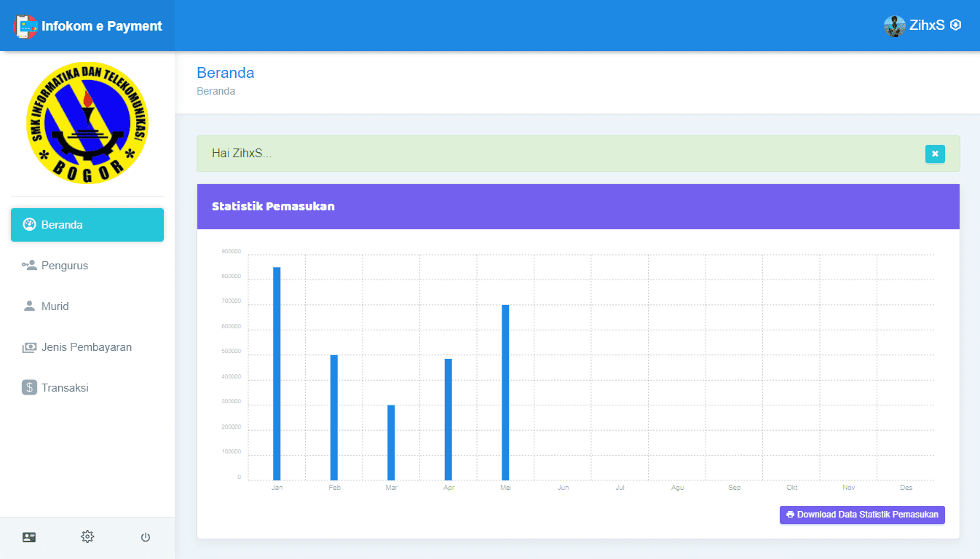This screenshot has width=980, height=559.
Task: Click the SMK Informatika Bogor school logo
Action: [87, 122]
